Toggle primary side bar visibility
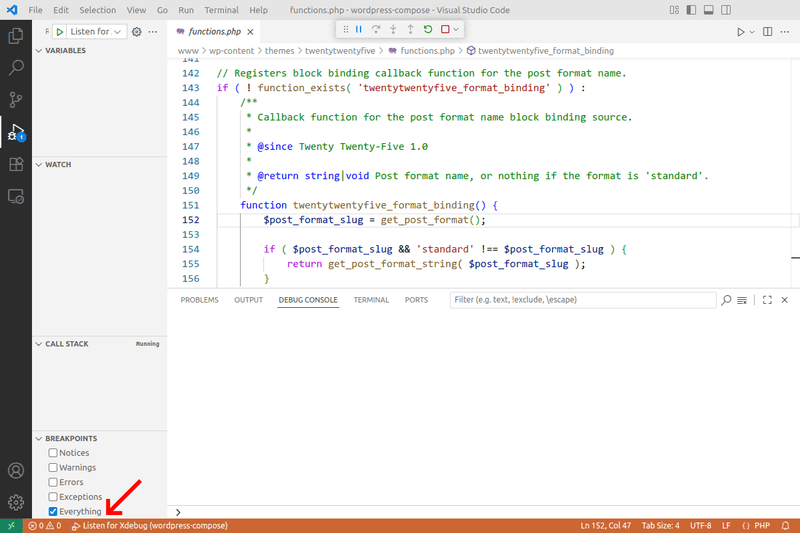This screenshot has width=800, height=533. (691, 10)
